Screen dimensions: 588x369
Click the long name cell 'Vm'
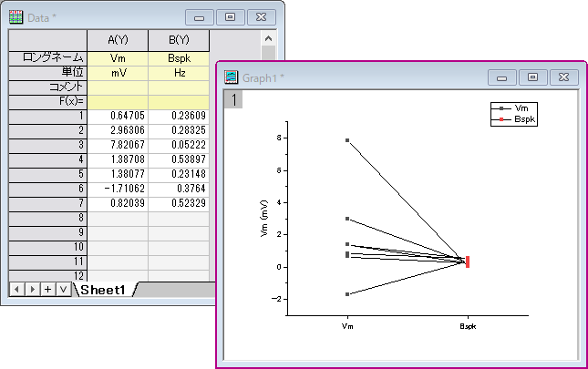(118, 58)
